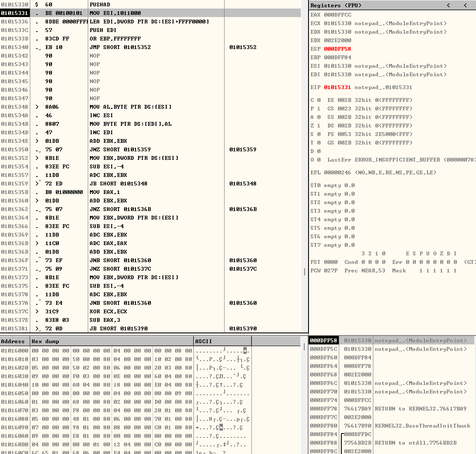Image resolution: width=476 pixels, height=454 pixels.
Task: Select the overflow flag O bit
Action: click(x=315, y=159)
